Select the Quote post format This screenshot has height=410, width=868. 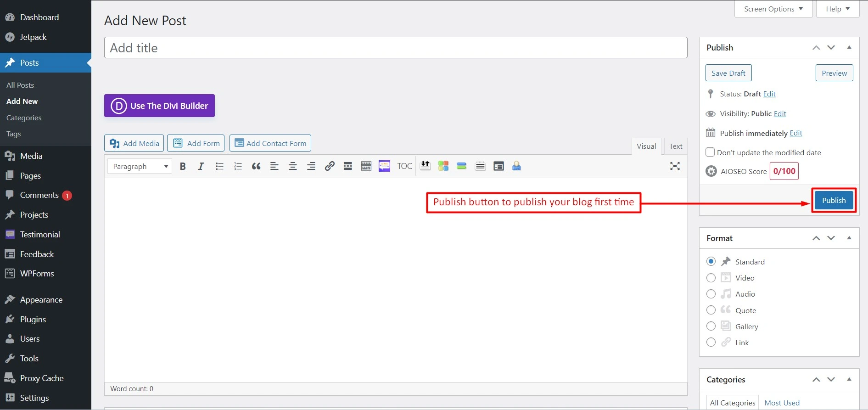coord(711,310)
